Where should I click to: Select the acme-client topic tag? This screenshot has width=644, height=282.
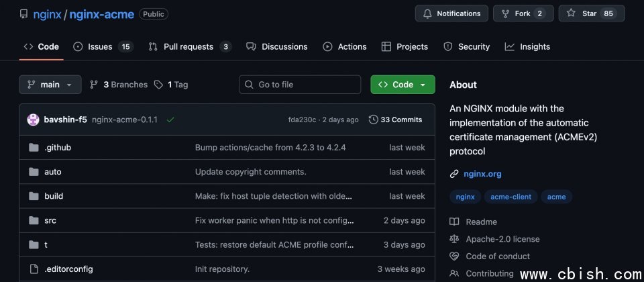(x=511, y=197)
